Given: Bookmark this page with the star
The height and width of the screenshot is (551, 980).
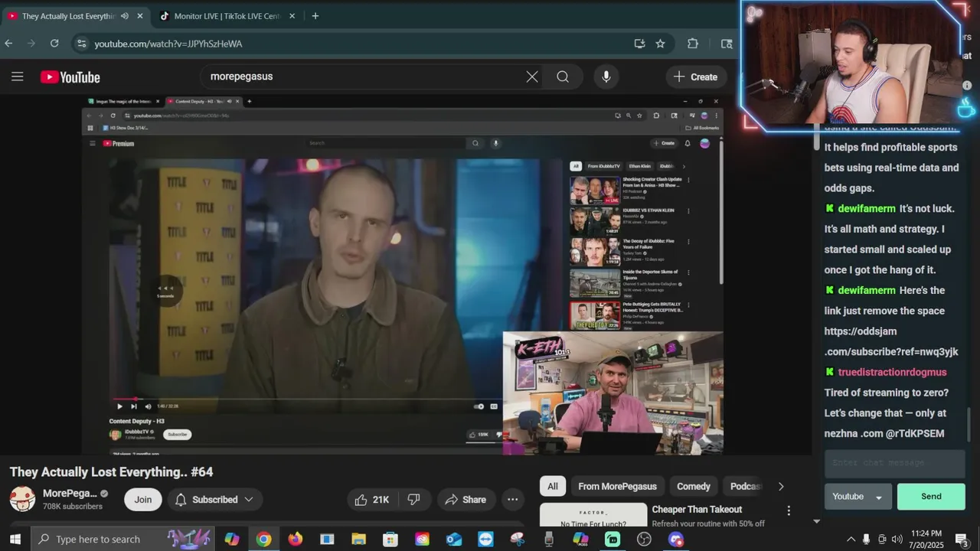Looking at the screenshot, I should (660, 44).
